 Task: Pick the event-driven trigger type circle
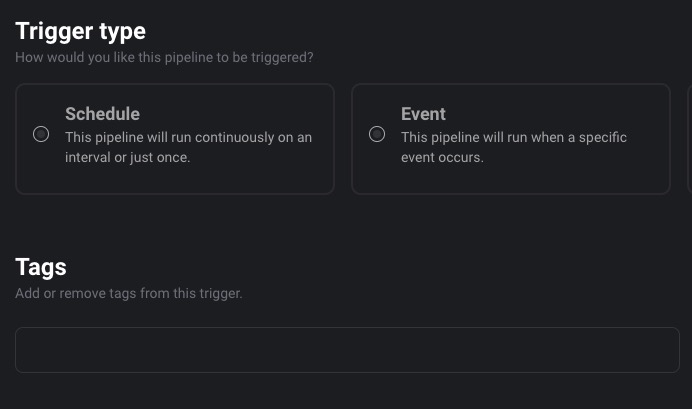coord(377,134)
